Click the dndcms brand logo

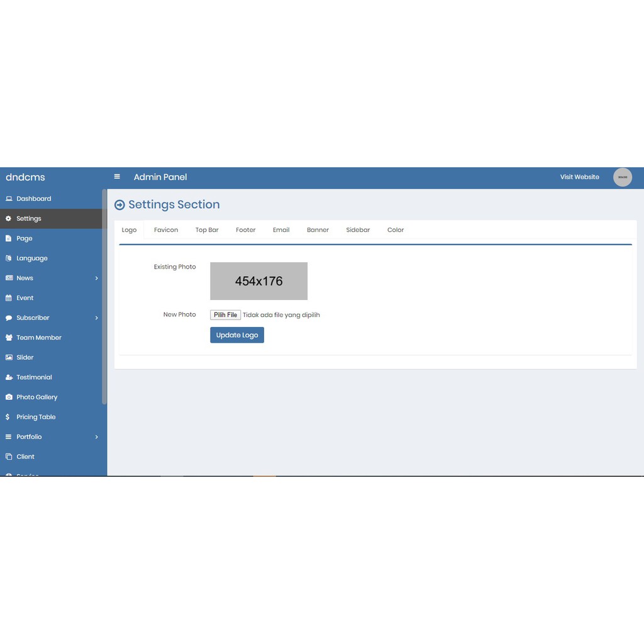(x=25, y=177)
